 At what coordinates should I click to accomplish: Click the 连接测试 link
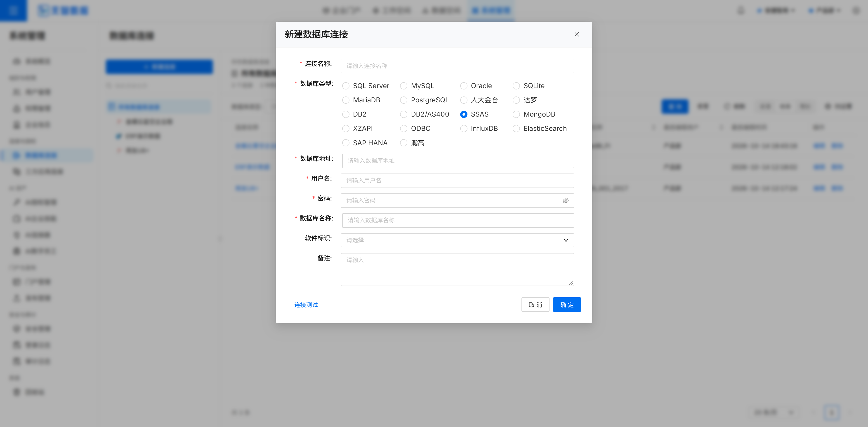306,305
